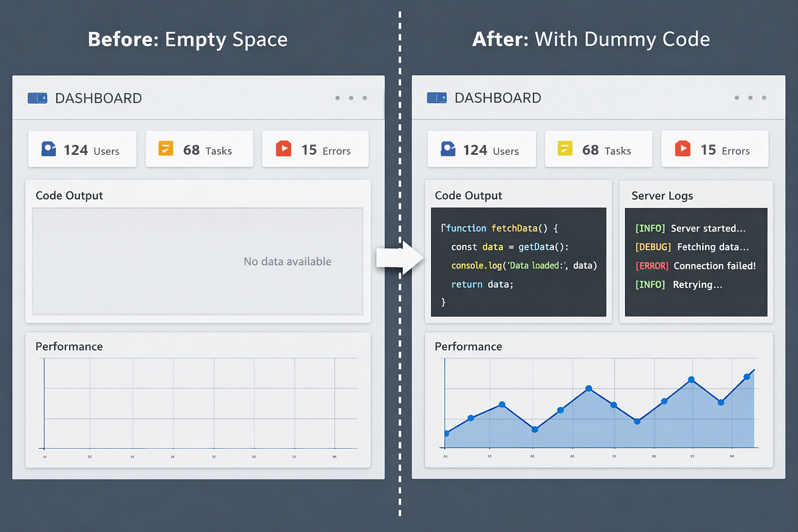Open the three-dot menu in the After dashboard
Image resolution: width=798 pixels, height=532 pixels.
(750, 98)
